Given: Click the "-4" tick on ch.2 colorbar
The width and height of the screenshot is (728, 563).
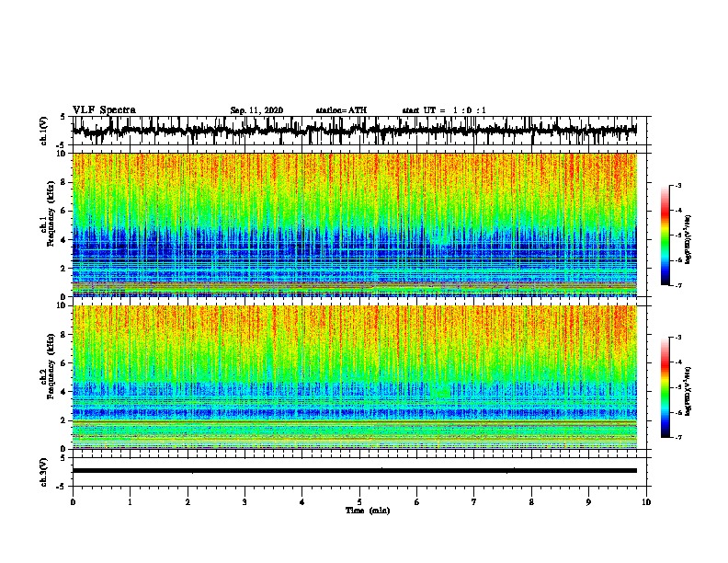Looking at the screenshot, I should (677, 362).
